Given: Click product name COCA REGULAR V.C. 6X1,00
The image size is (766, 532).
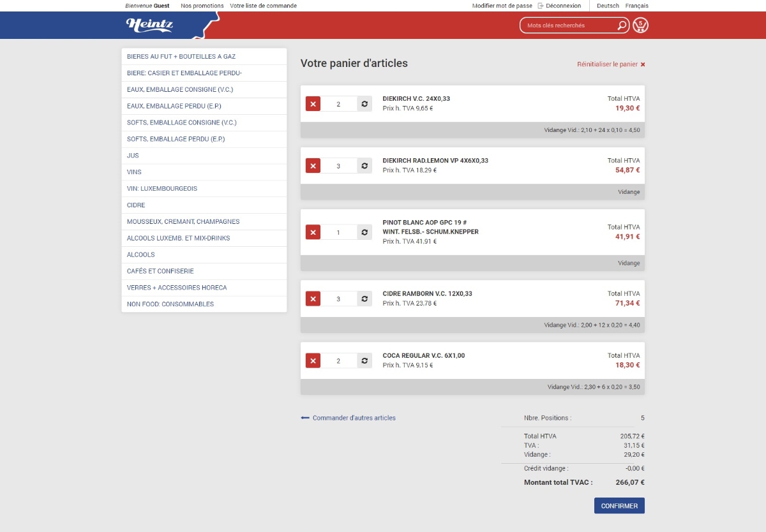Looking at the screenshot, I should tap(424, 356).
